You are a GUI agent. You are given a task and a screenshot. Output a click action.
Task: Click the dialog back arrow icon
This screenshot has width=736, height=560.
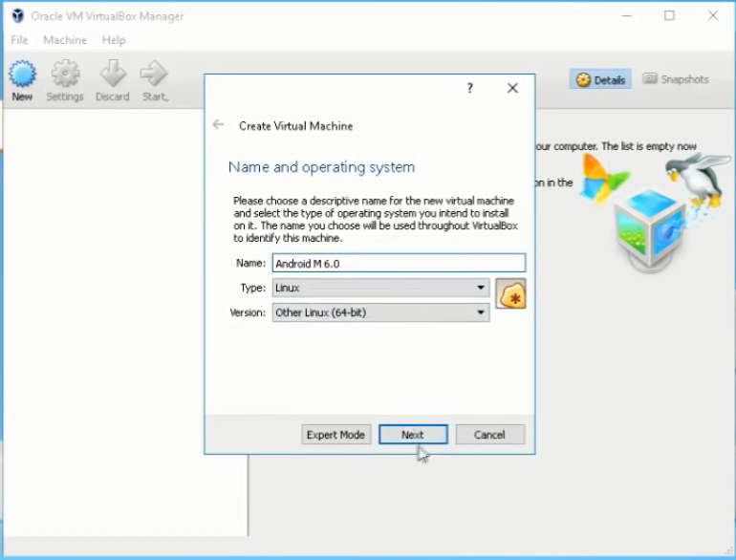click(x=218, y=124)
